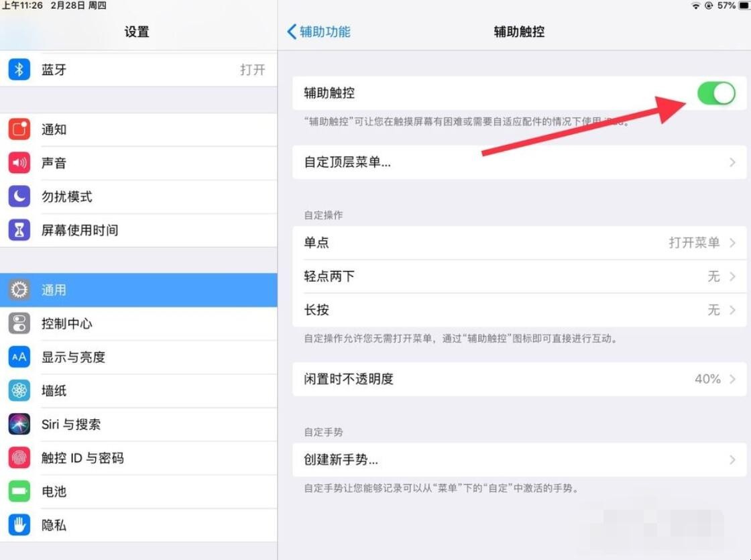
Task: Tap the back chevron beside 辅助功能
Action: [x=292, y=32]
